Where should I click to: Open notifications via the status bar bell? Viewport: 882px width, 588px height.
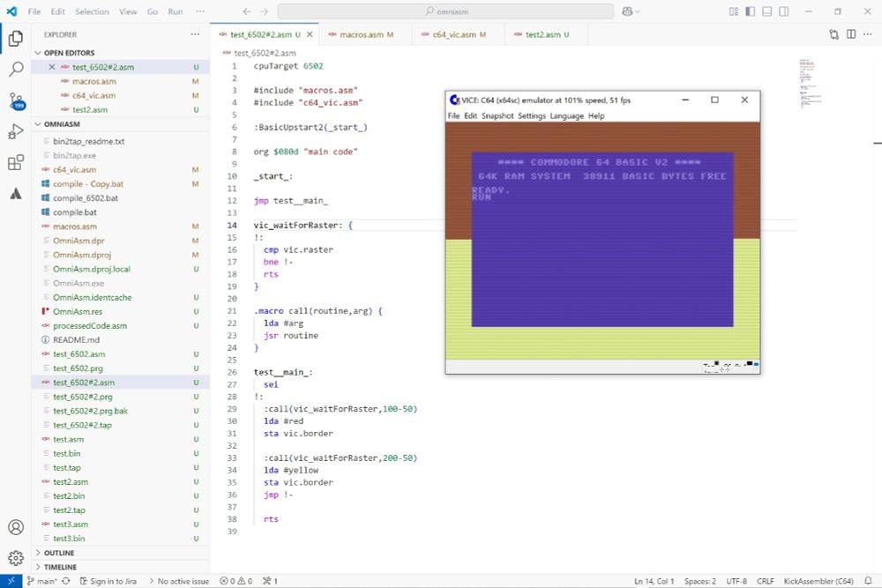(x=868, y=581)
